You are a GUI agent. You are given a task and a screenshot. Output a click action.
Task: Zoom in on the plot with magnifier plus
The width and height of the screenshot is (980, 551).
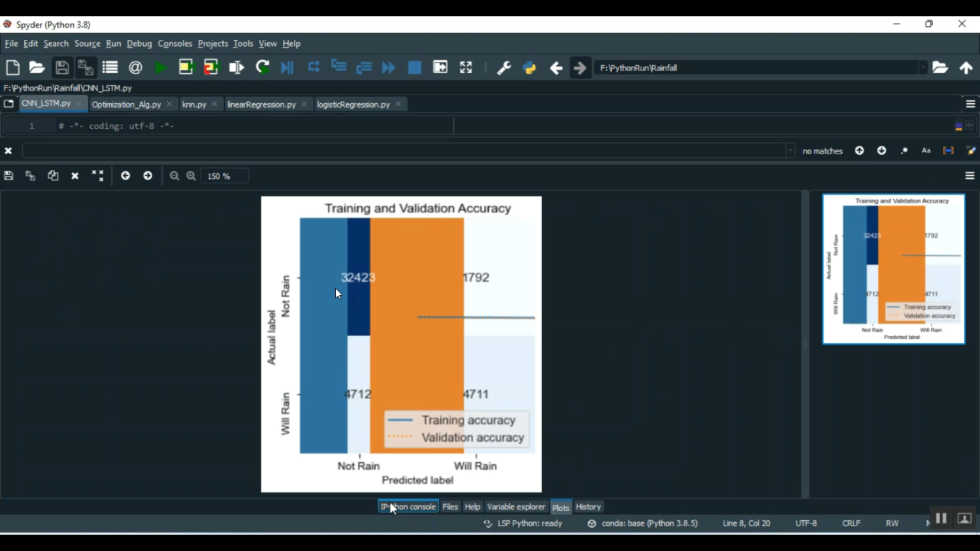(191, 176)
